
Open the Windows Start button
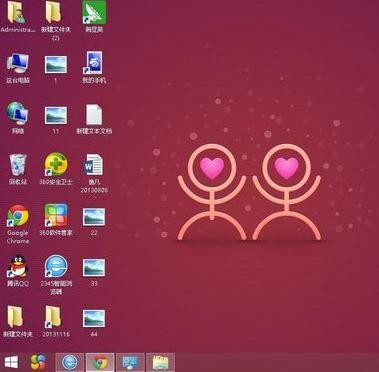coord(11,362)
